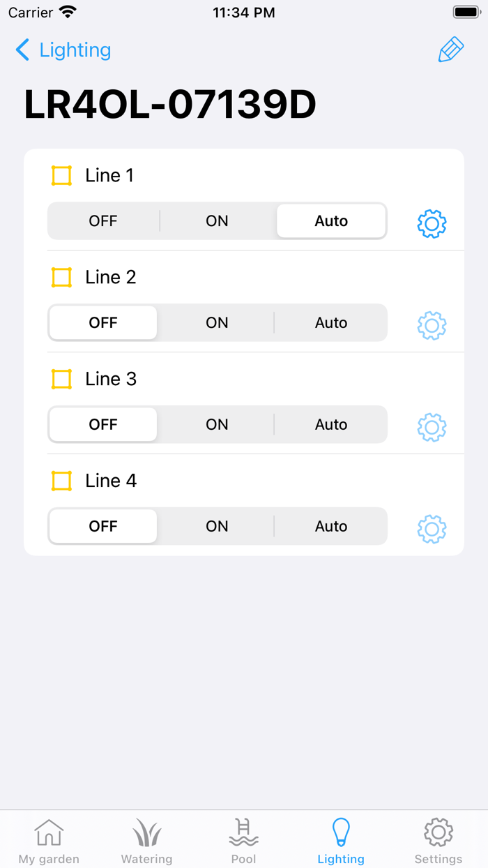The height and width of the screenshot is (868, 488).
Task: Open the Settings tab
Action: tap(438, 840)
